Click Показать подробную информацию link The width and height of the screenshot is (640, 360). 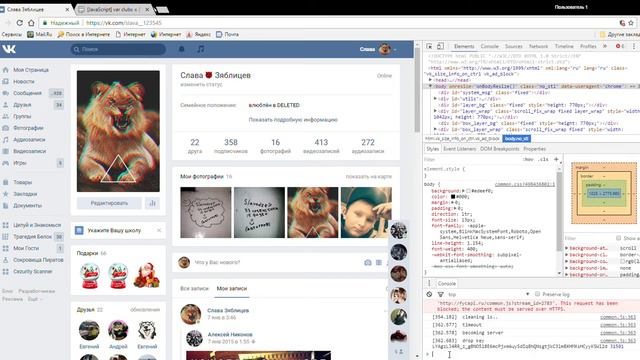click(x=293, y=120)
